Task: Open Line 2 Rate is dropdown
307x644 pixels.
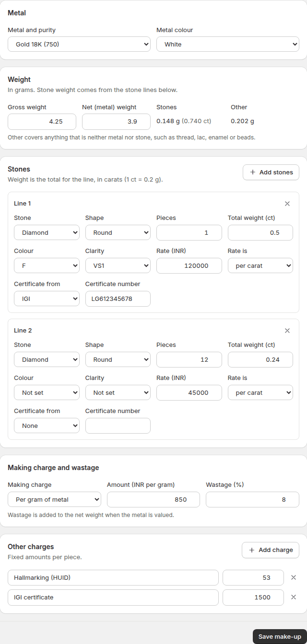Action: (x=260, y=392)
